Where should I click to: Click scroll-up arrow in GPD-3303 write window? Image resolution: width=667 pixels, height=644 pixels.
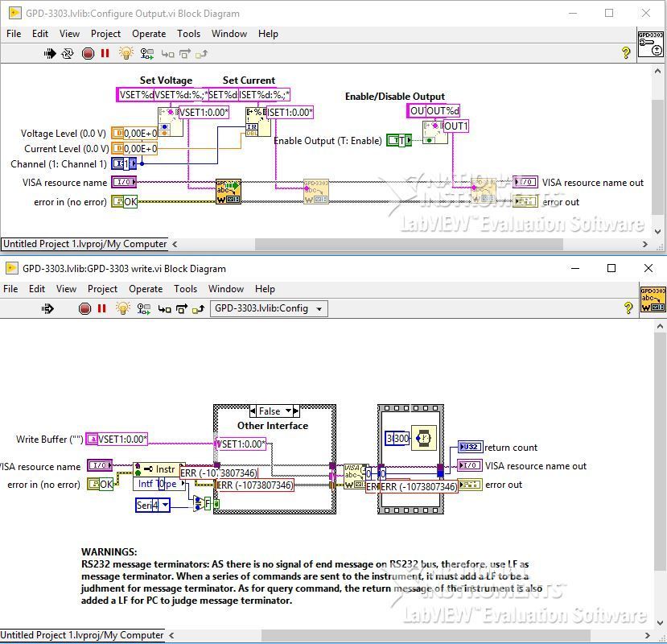pos(660,327)
